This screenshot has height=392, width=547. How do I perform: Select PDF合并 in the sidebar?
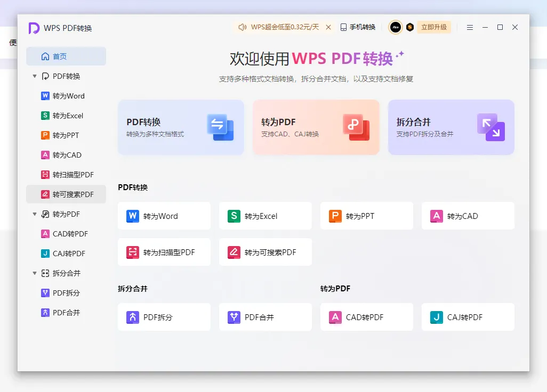66,313
